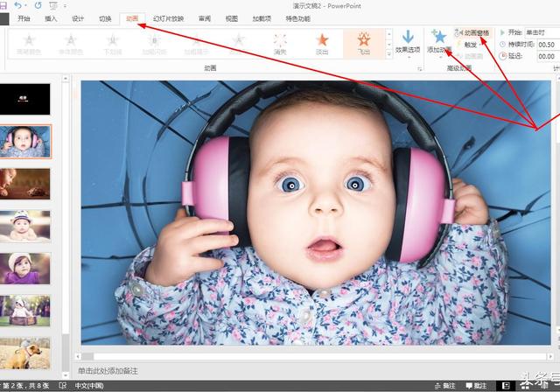
Task: Select the fifth slide thumbnail, baby in purple
Action: pos(25,269)
